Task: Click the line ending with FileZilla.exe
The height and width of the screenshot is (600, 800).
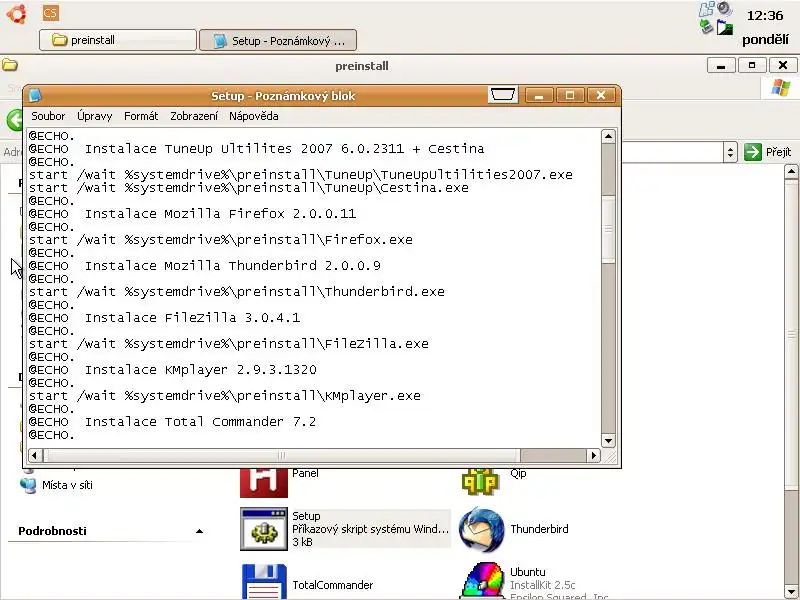Action: 229,344
